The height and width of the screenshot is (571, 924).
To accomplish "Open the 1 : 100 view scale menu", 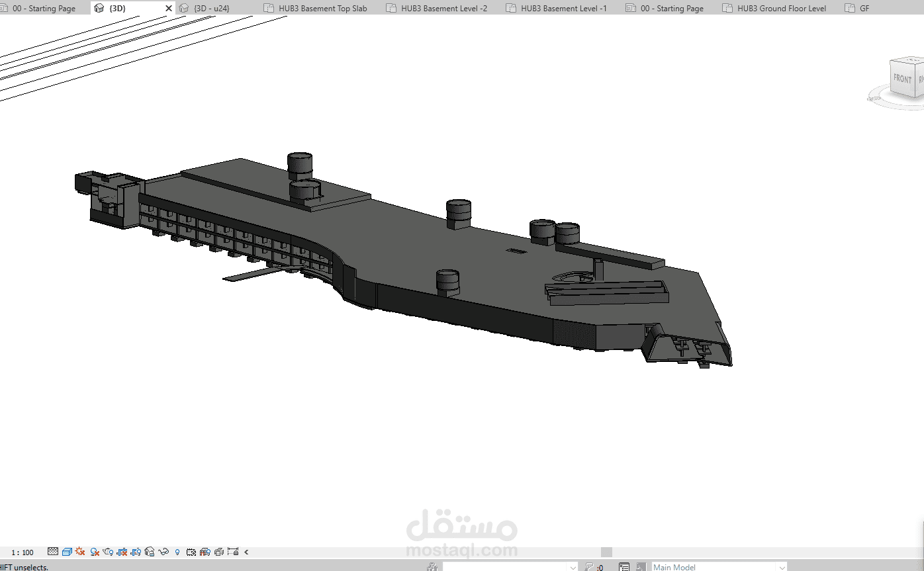I will pyautogui.click(x=23, y=552).
